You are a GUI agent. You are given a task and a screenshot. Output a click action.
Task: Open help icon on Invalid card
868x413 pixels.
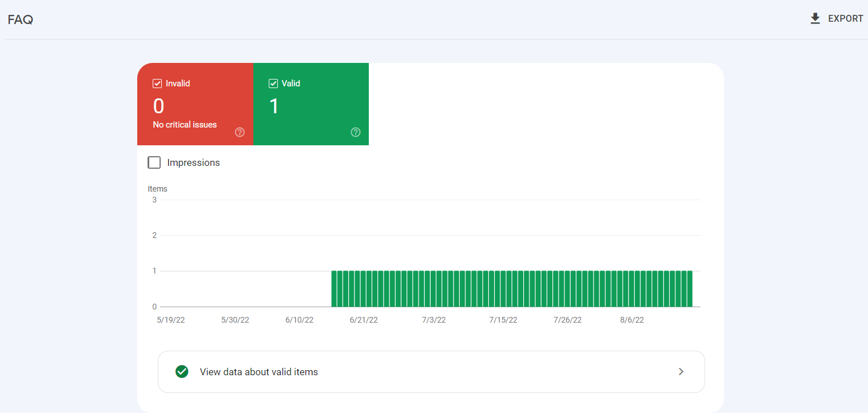240,132
